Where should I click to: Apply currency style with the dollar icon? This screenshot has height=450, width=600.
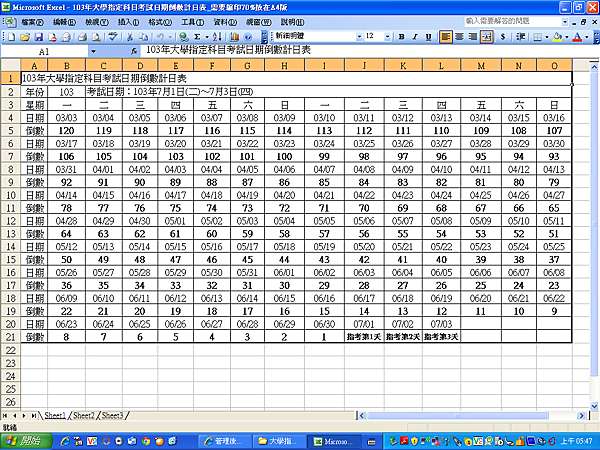tap(503, 37)
